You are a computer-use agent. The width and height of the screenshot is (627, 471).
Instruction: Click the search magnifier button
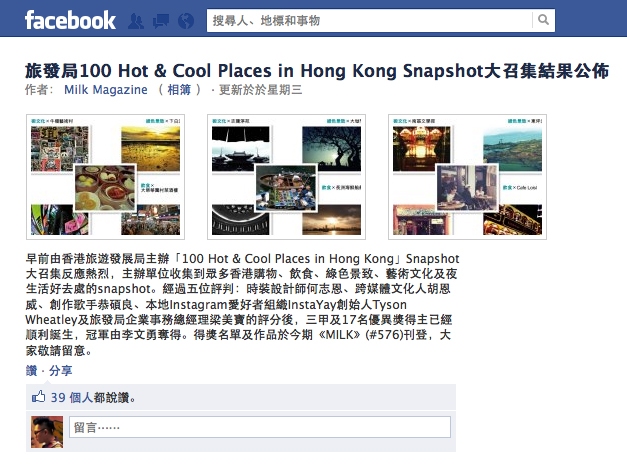click(x=543, y=20)
